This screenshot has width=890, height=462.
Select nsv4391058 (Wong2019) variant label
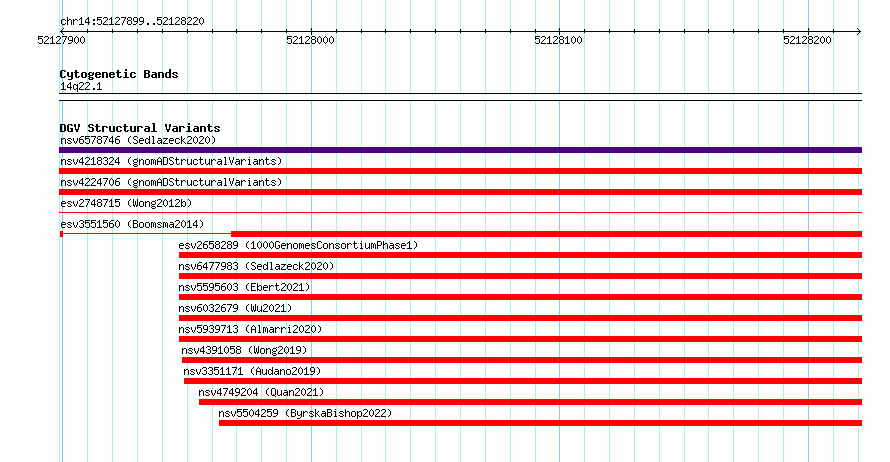tap(244, 350)
